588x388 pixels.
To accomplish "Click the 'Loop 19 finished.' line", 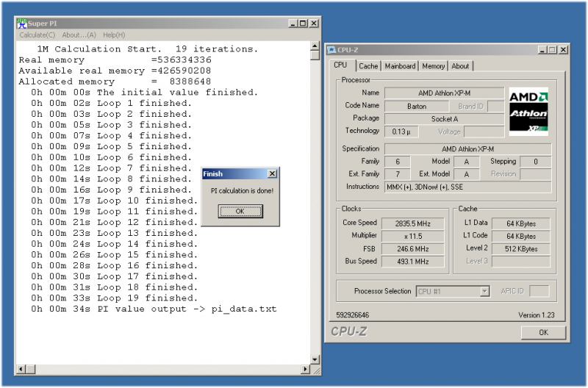I will 114,298.
